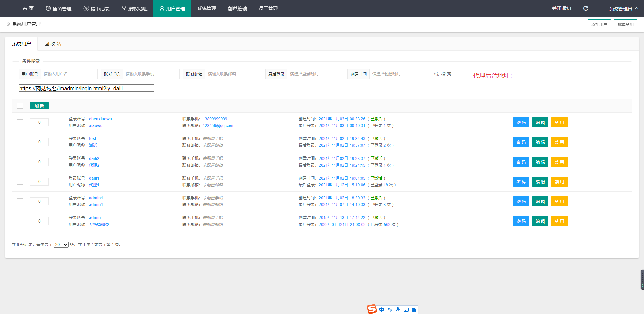
Task: Check the checkbox for user chenxiaowu
Action: pos(20,122)
